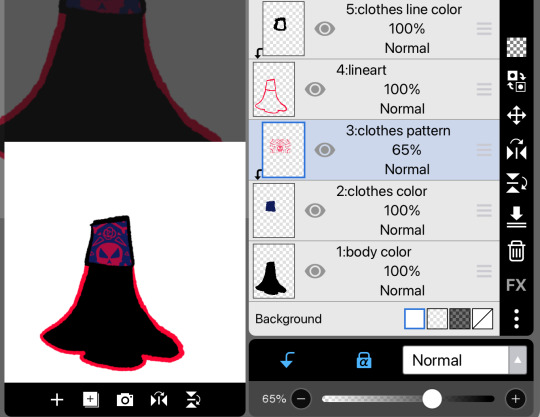540x417 pixels.
Task: Select the checkerboard clear layer icon
Action: (x=516, y=47)
